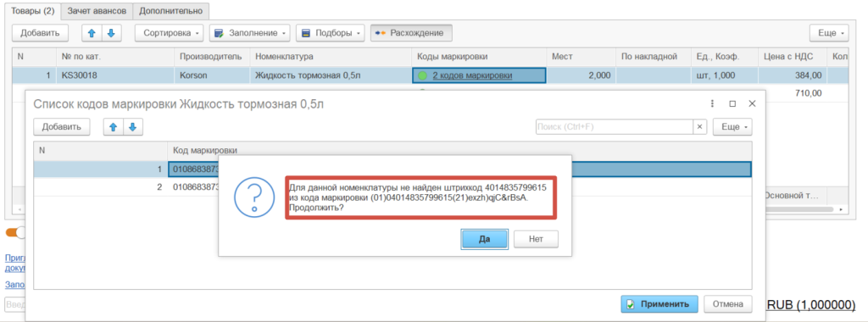Click the move-down arrow in the main toolbar

click(x=111, y=33)
